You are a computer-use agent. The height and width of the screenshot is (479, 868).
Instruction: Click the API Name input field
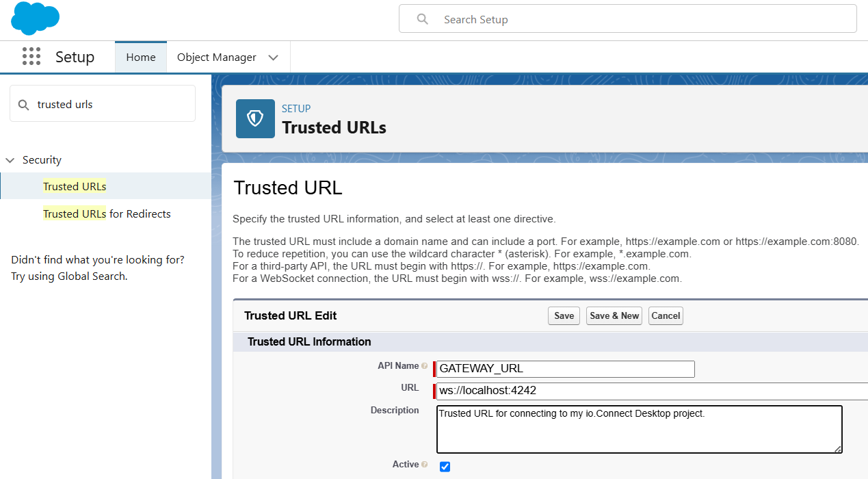[566, 369]
